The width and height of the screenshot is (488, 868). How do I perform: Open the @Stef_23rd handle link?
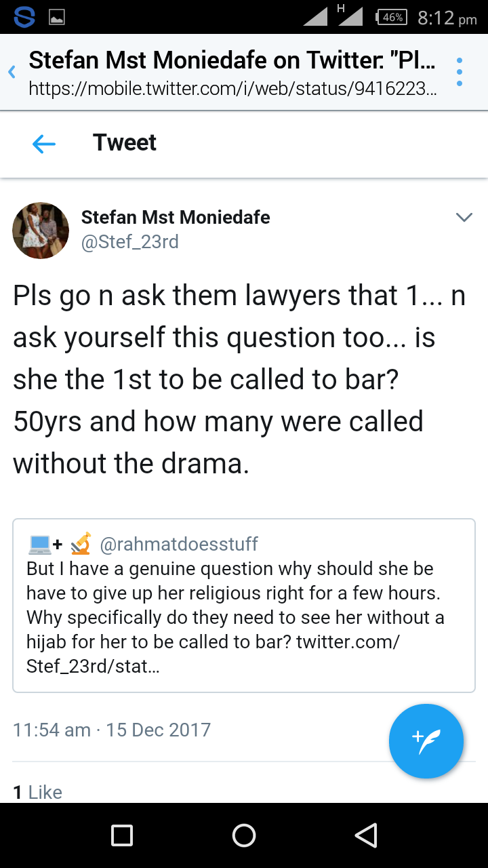coord(130,242)
